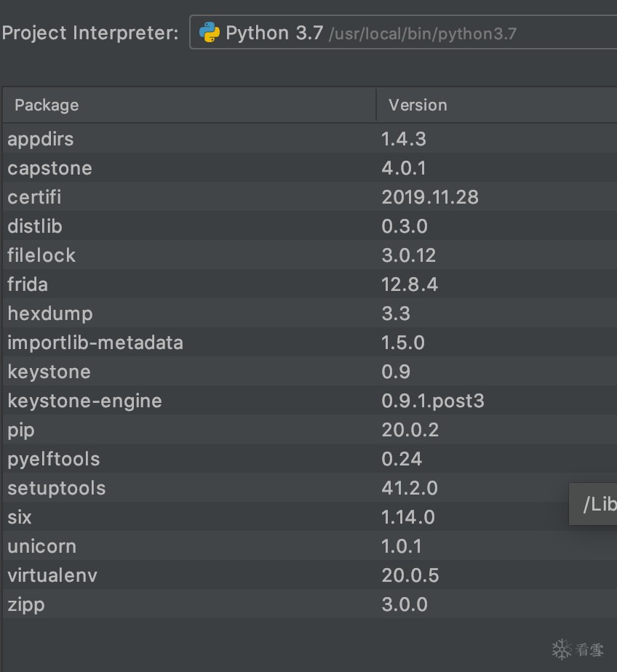Select the pip package row

pyautogui.click(x=21, y=430)
